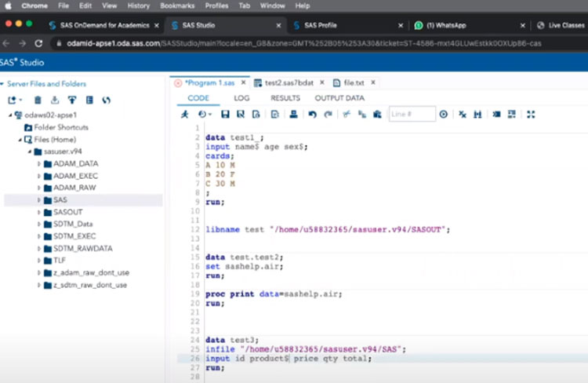Switch to the LOG tab
This screenshot has height=383, width=588.
241,98
